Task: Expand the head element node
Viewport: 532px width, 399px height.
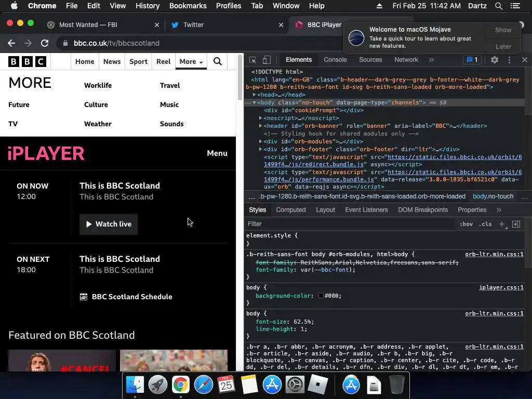Action: click(254, 95)
